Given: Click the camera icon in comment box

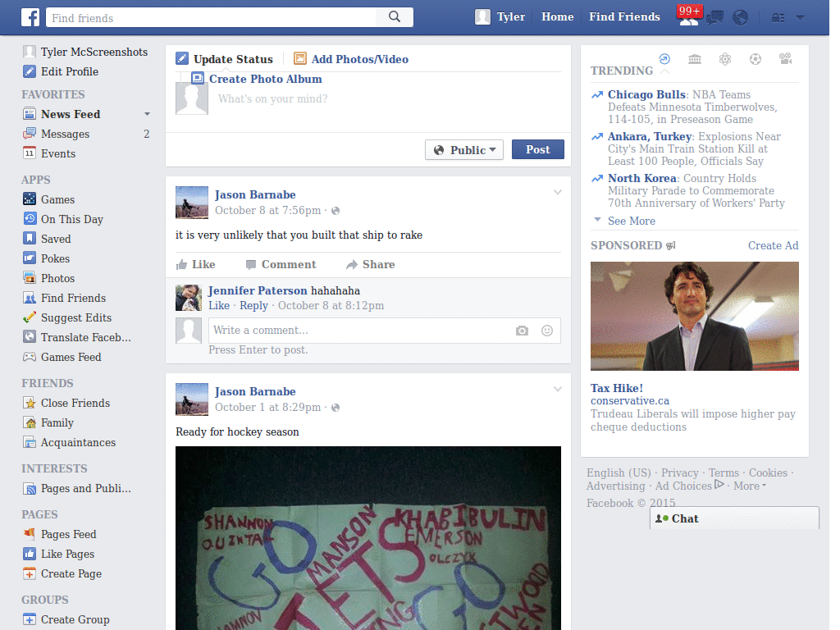Looking at the screenshot, I should [522, 331].
